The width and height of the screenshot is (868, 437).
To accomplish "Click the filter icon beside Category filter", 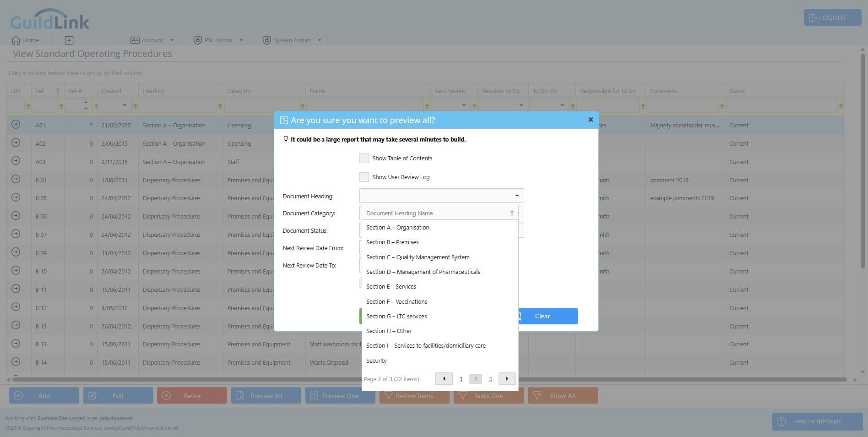I will pos(302,106).
